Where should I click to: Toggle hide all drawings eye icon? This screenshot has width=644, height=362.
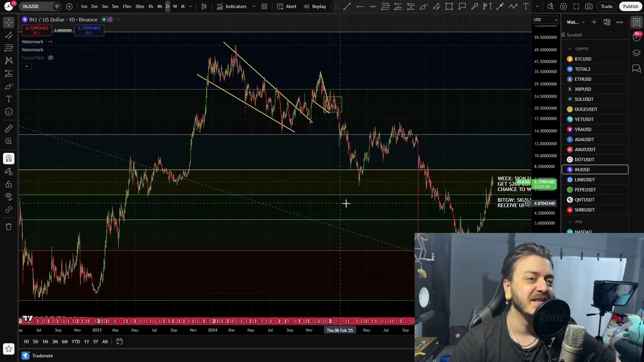(9, 197)
